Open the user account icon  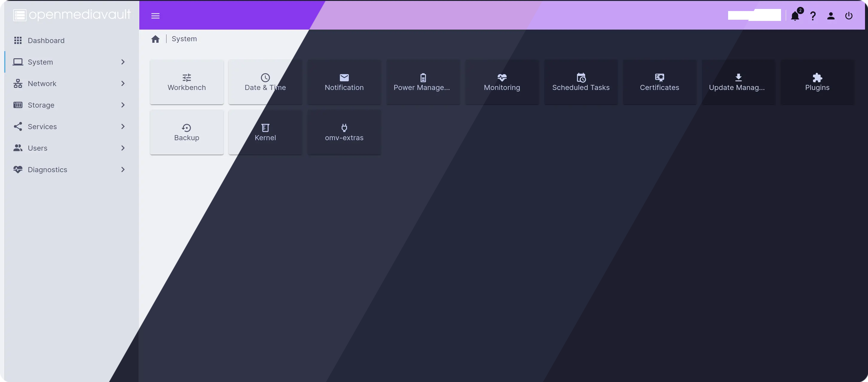(x=831, y=16)
